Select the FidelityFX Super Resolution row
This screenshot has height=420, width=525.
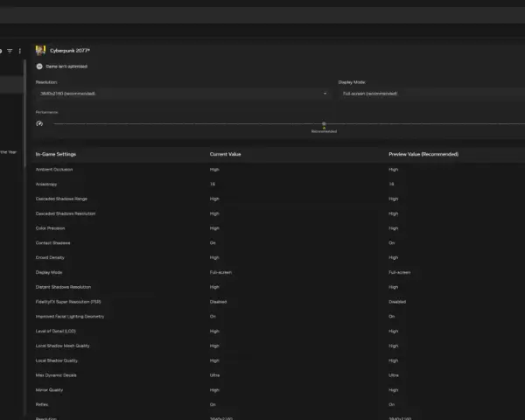pos(278,302)
